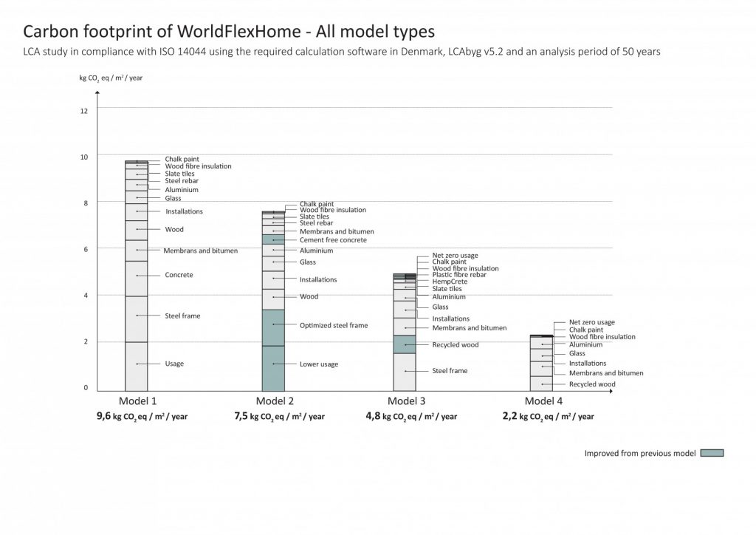Click the 'Wood' label of Model 1

[174, 230]
